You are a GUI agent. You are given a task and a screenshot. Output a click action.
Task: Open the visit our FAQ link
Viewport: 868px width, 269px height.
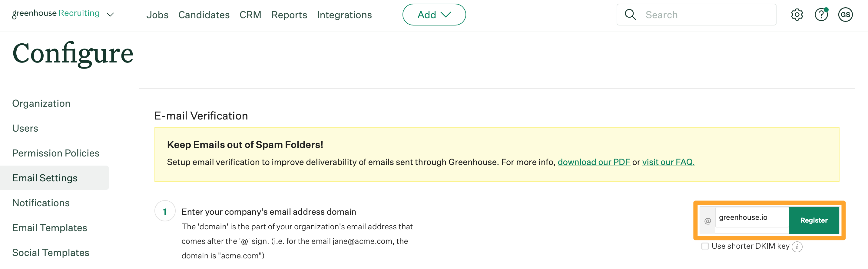click(x=668, y=162)
